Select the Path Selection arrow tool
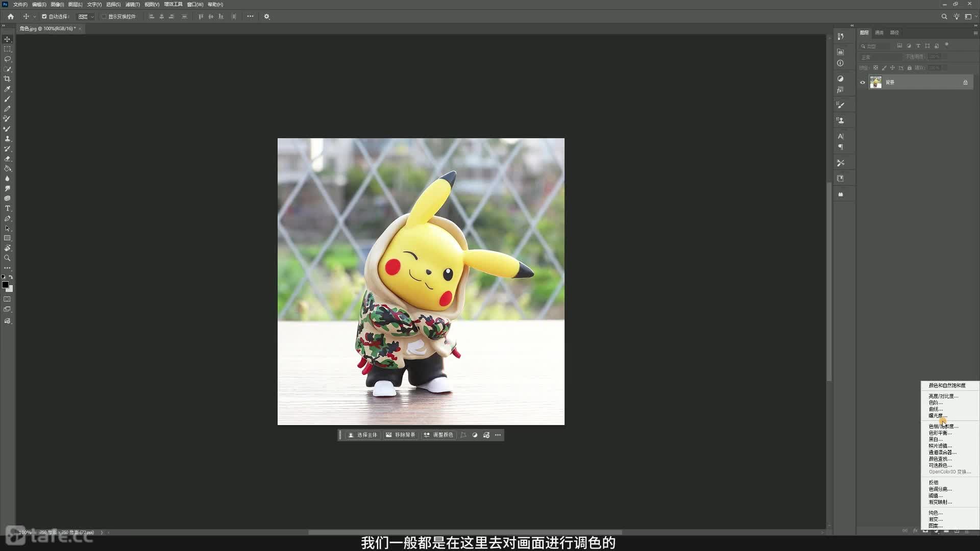Viewport: 980px width, 551px height. 7,229
